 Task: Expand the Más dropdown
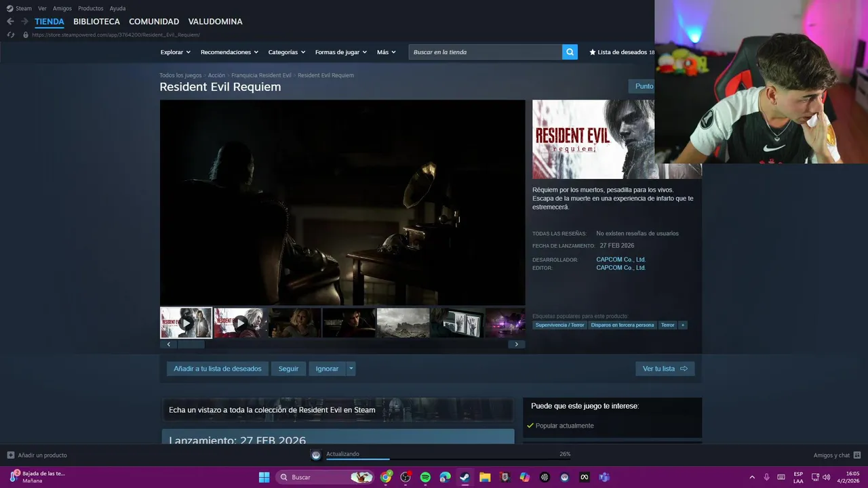tap(387, 52)
